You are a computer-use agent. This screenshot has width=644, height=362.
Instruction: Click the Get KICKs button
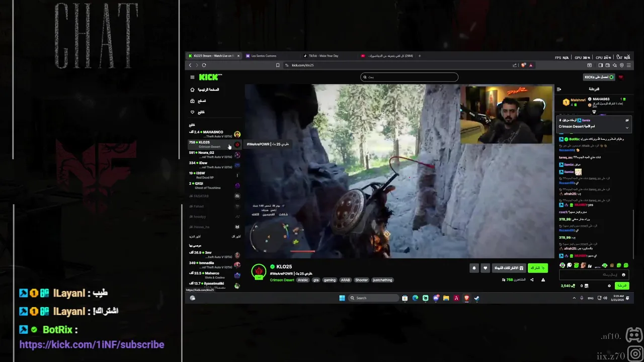tap(600, 77)
